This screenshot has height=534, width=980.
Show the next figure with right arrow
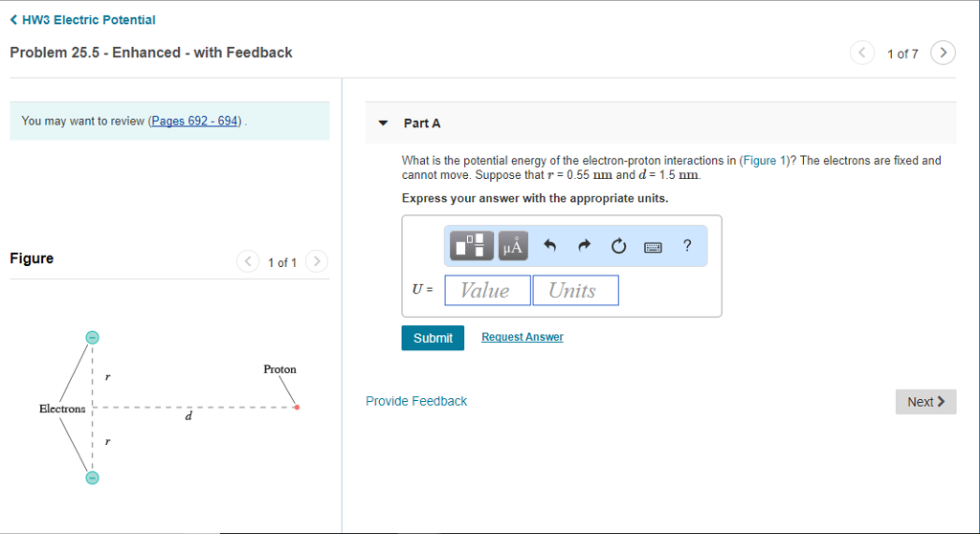(317, 261)
